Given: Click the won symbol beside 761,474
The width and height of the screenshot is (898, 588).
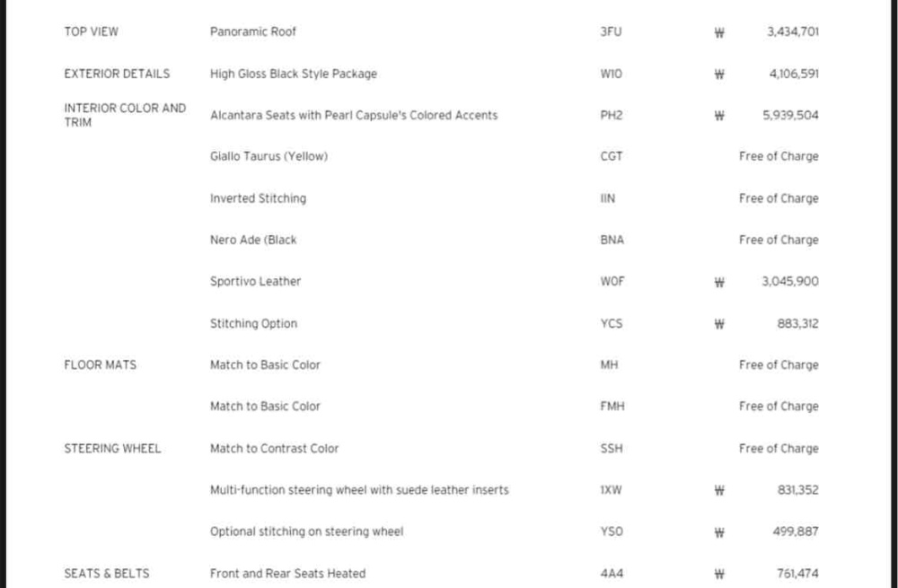Looking at the screenshot, I should (719, 575).
